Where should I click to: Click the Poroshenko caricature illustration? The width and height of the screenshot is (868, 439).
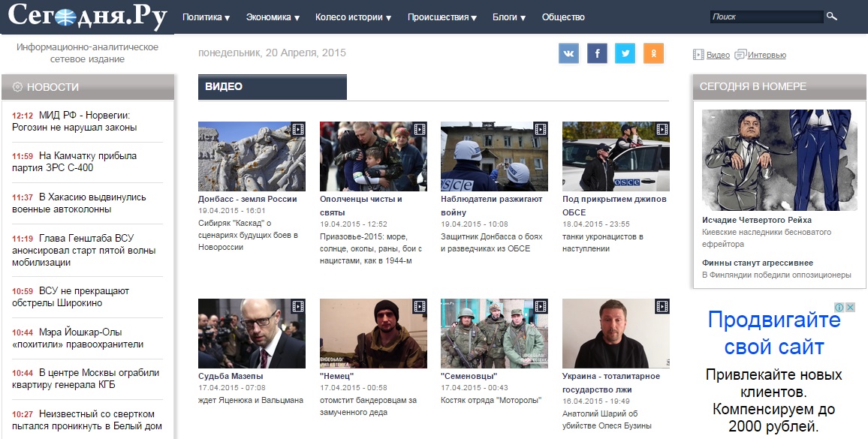(779, 160)
